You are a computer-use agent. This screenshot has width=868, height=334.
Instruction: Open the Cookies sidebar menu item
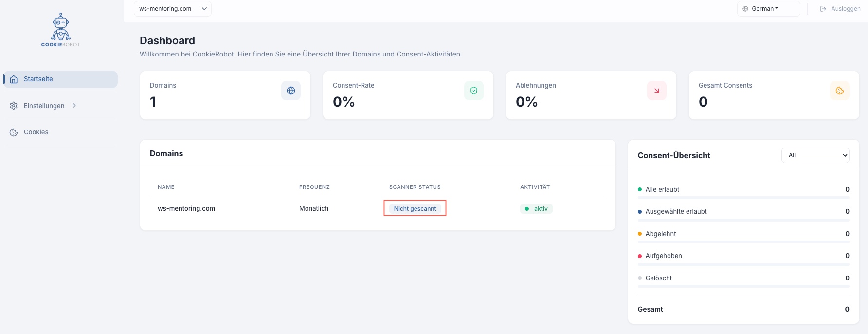coord(36,132)
